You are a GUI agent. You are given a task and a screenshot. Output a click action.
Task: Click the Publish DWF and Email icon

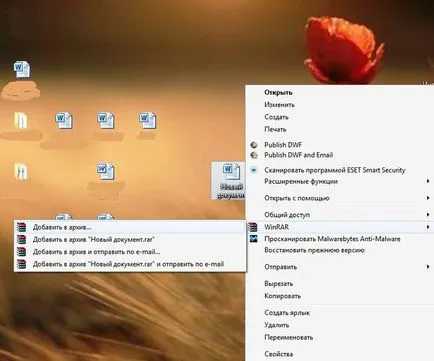[254, 155]
